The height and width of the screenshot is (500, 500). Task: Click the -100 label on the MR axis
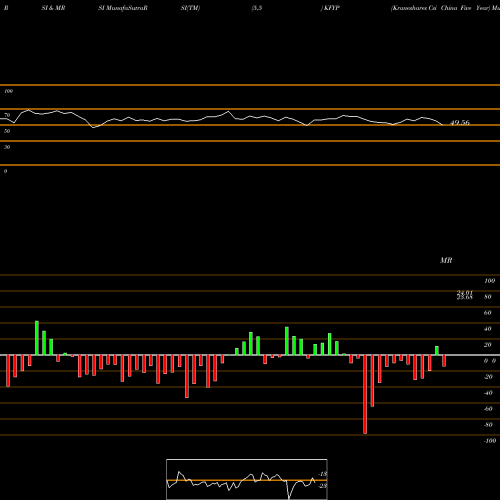490,441
